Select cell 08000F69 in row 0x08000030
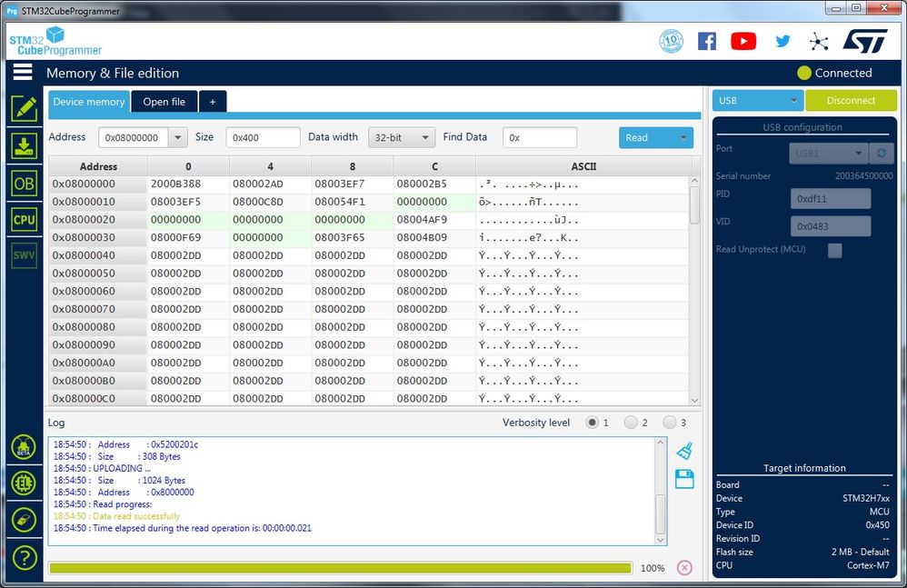This screenshot has width=907, height=588. (x=188, y=237)
